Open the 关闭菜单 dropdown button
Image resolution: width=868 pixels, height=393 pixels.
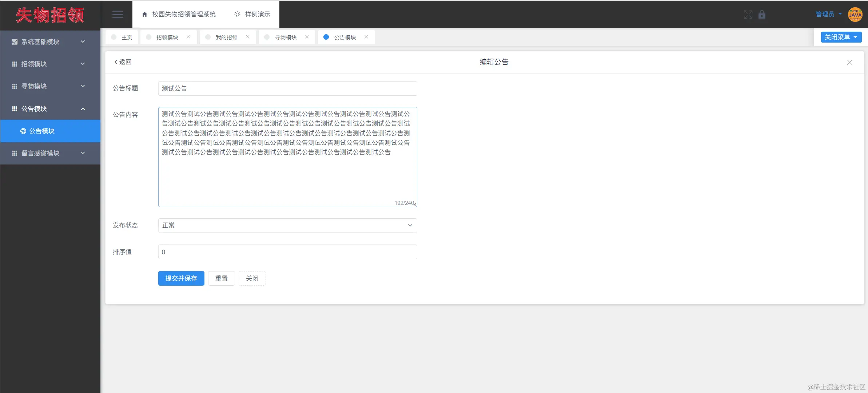coord(840,37)
